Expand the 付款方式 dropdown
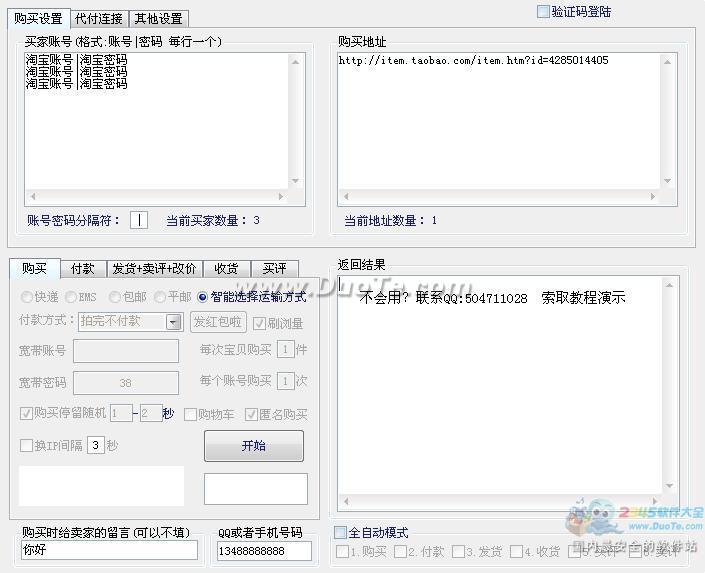 coord(174,322)
